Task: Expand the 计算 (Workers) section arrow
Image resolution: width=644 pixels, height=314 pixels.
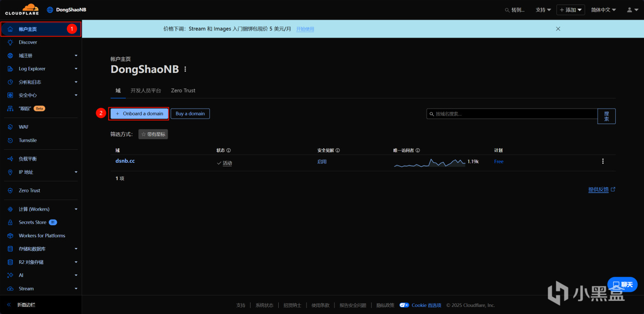Action: (x=76, y=209)
